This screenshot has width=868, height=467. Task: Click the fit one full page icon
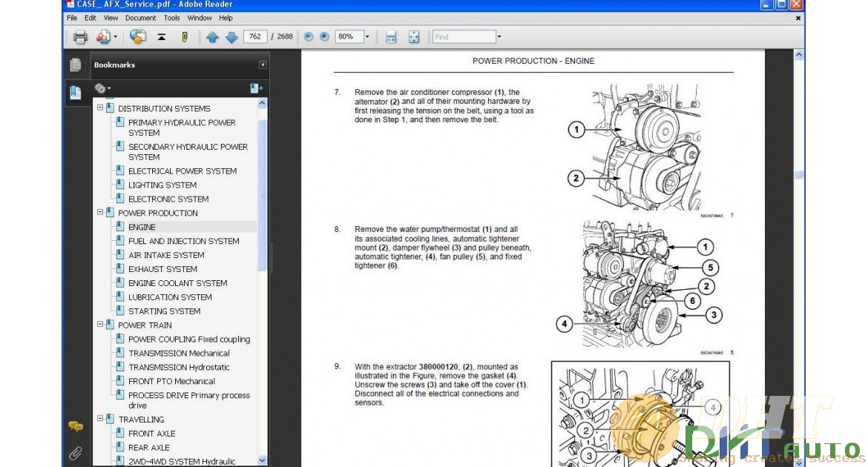tap(414, 37)
